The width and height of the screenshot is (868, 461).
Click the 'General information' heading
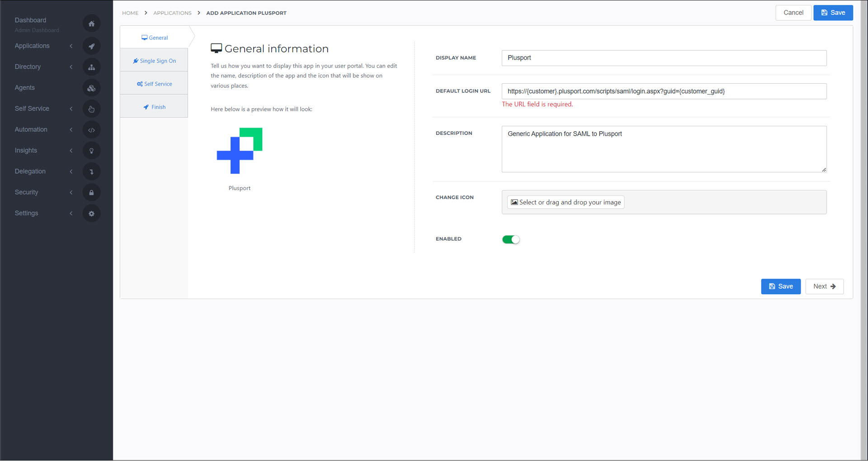(276, 48)
